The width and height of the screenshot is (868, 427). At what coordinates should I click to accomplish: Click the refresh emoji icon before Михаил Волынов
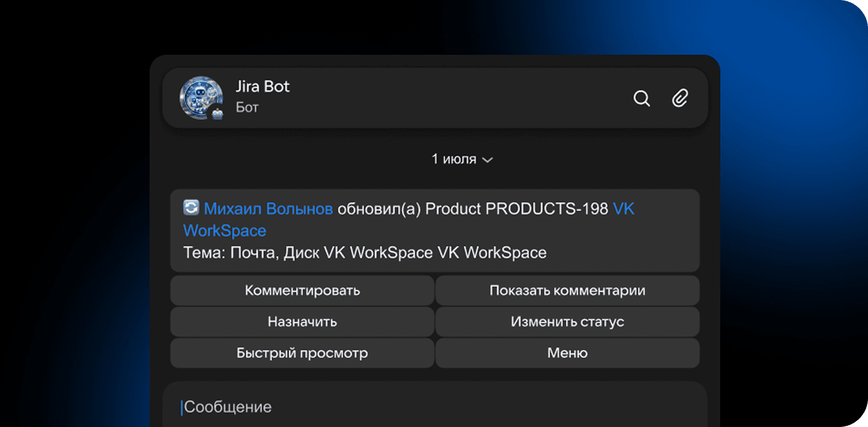(191, 208)
